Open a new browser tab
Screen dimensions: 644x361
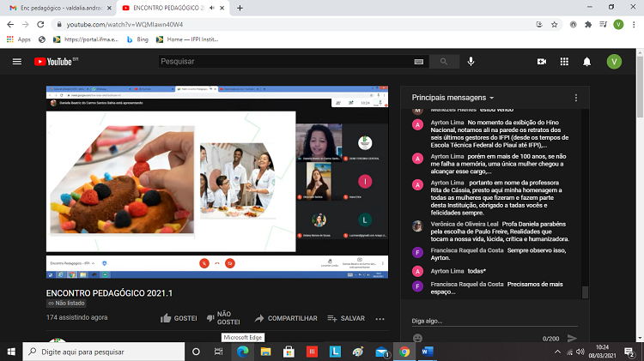click(240, 8)
